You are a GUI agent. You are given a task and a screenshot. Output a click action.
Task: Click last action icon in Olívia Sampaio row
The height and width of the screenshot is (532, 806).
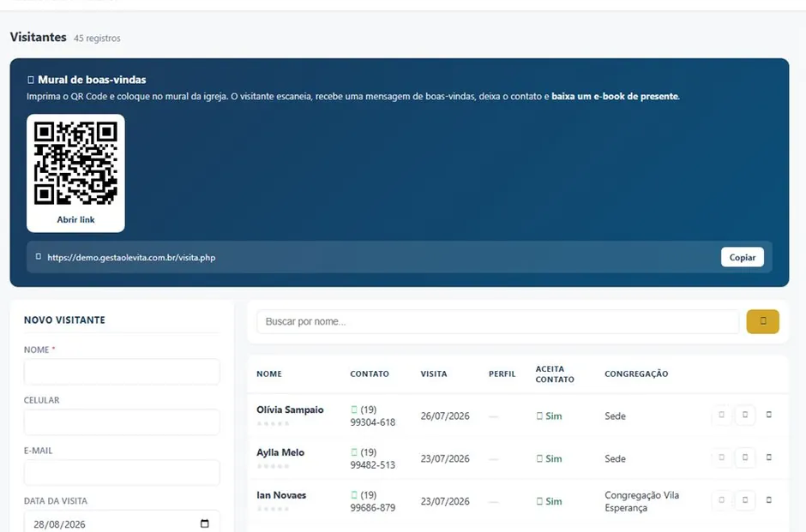pos(769,415)
